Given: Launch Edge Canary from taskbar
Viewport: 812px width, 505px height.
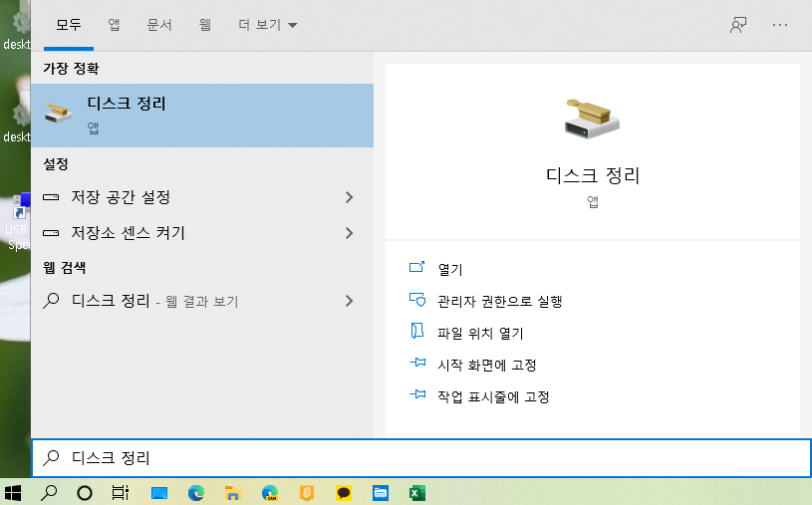Looking at the screenshot, I should click(270, 493).
